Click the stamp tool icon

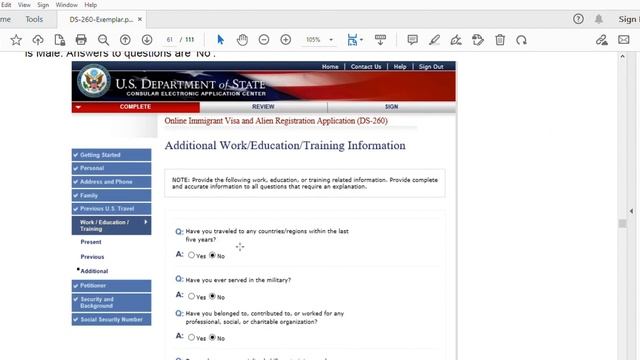point(478,40)
